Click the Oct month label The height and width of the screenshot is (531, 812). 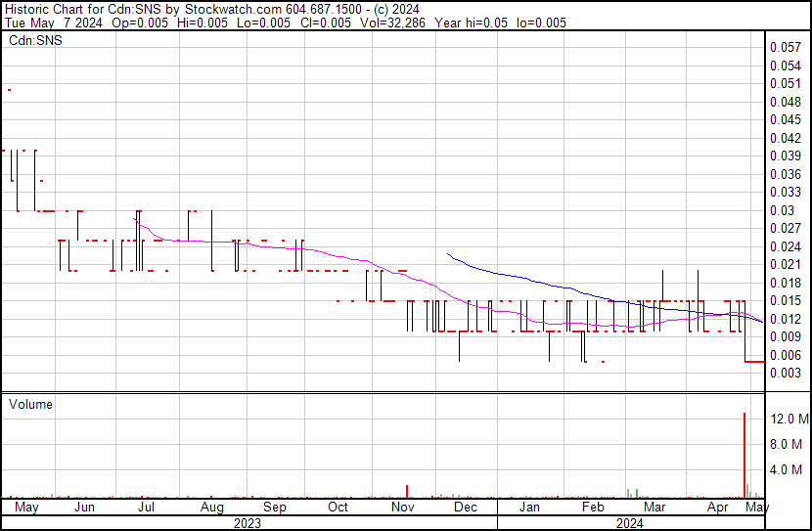[338, 508]
